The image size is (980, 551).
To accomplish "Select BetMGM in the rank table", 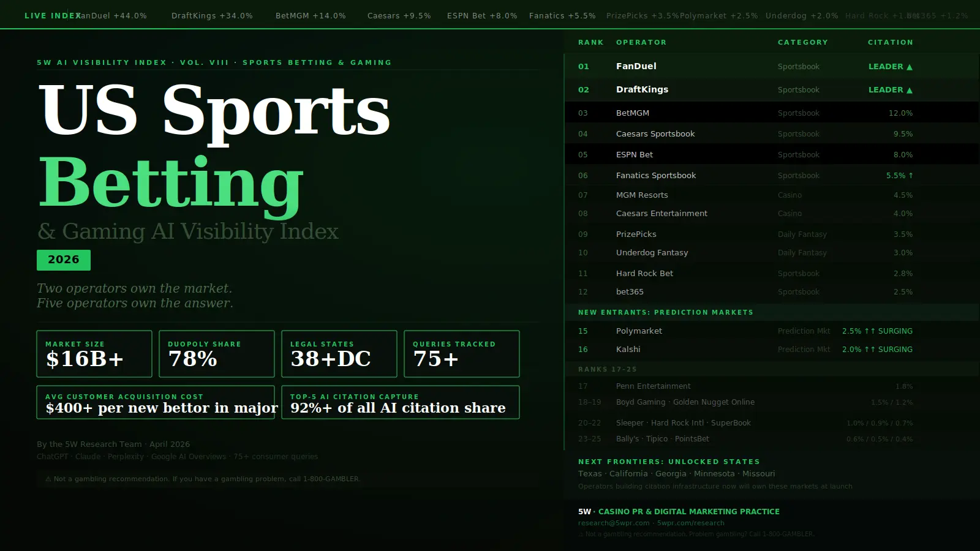I will pos(633,113).
